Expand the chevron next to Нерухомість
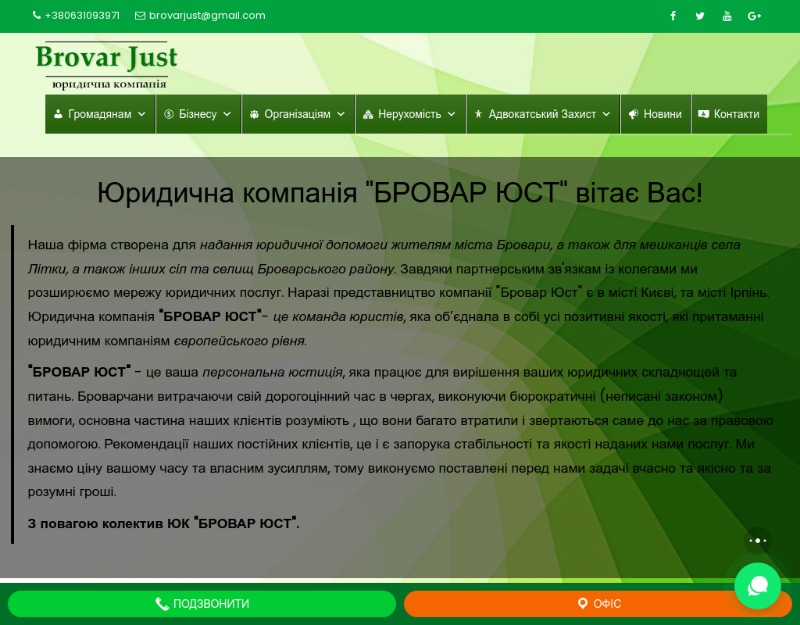This screenshot has height=625, width=800. pos(452,114)
